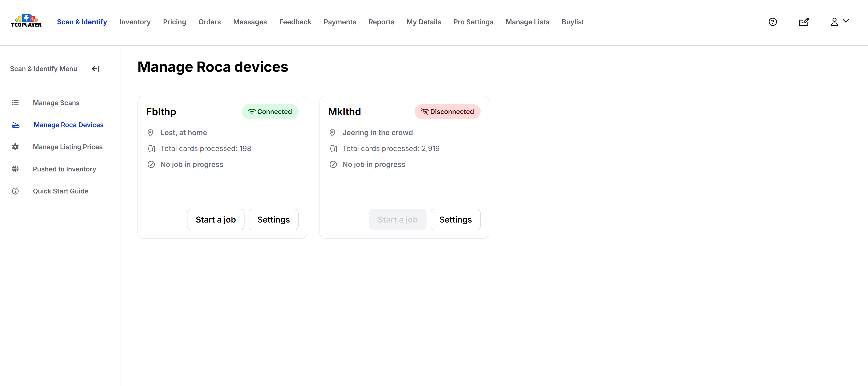
Task: Open Settings for Mklthd device
Action: (x=455, y=220)
